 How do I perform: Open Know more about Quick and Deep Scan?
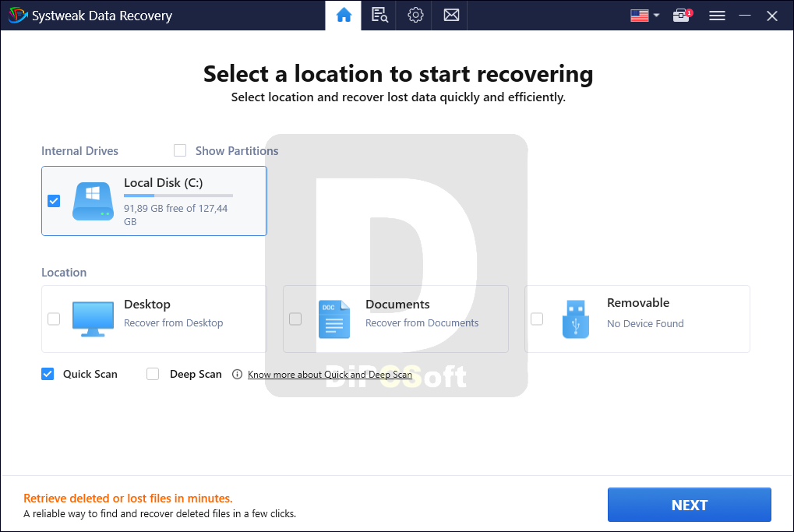(x=330, y=375)
